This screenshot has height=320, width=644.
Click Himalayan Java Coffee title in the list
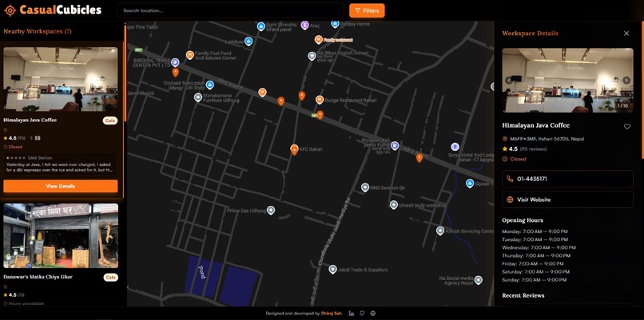coord(30,120)
